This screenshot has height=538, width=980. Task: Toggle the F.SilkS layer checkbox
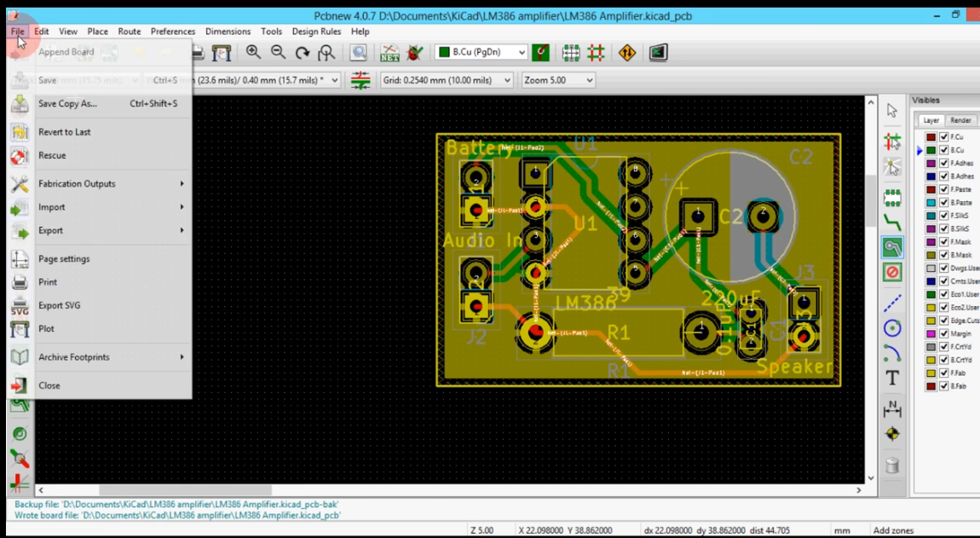tap(943, 216)
